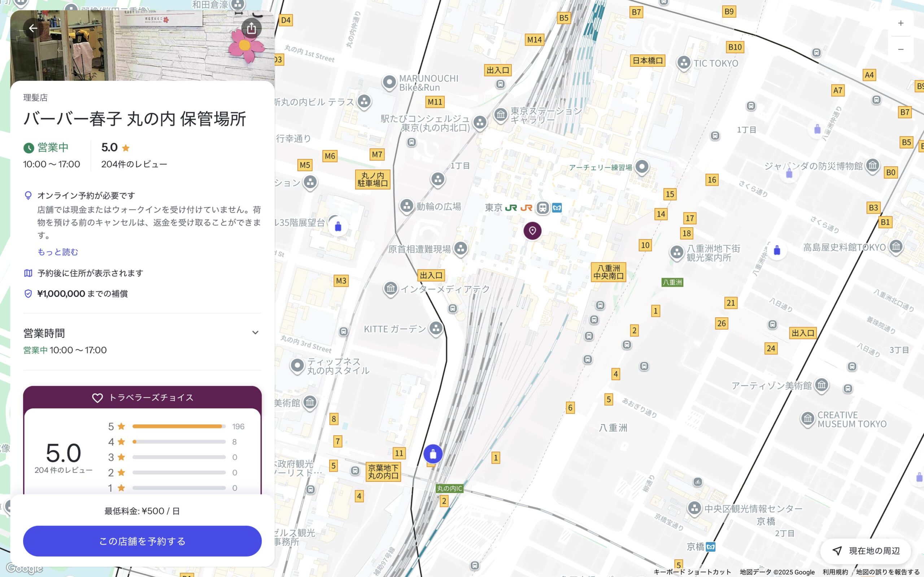
Task: Open 利用規約 link on map footer
Action: 835,572
